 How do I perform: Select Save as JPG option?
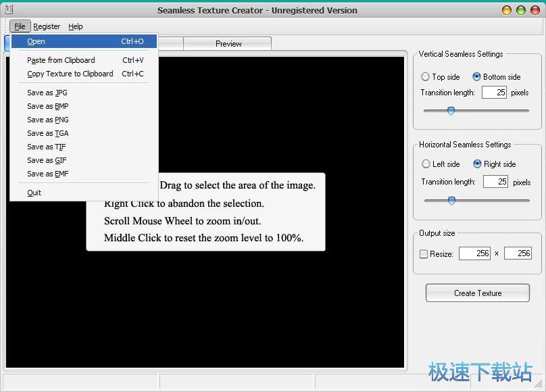click(47, 93)
